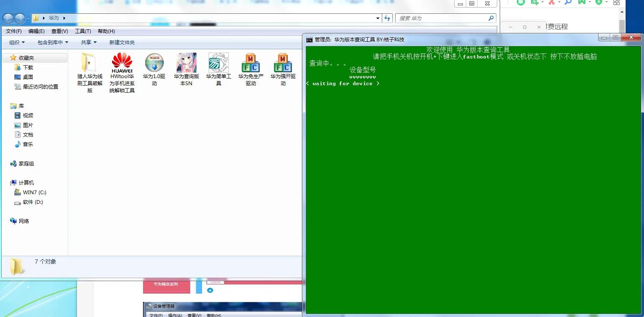Open the WIN7 (C:) drive
644x317 pixels.
click(x=35, y=192)
